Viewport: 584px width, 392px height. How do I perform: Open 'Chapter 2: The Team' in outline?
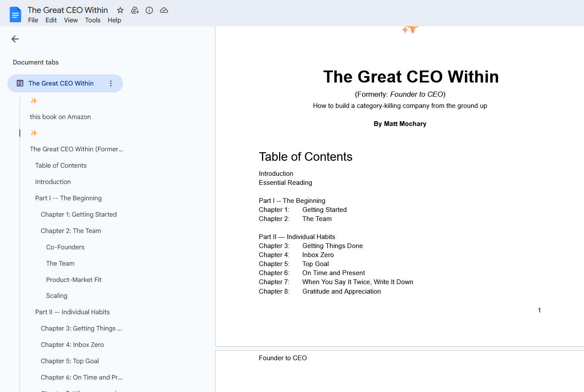coord(71,231)
